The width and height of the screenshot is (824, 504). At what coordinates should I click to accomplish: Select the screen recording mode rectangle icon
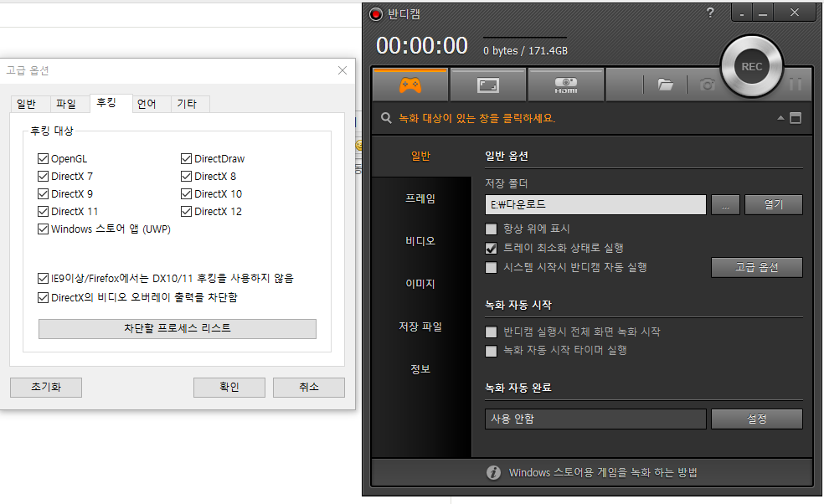(x=488, y=85)
